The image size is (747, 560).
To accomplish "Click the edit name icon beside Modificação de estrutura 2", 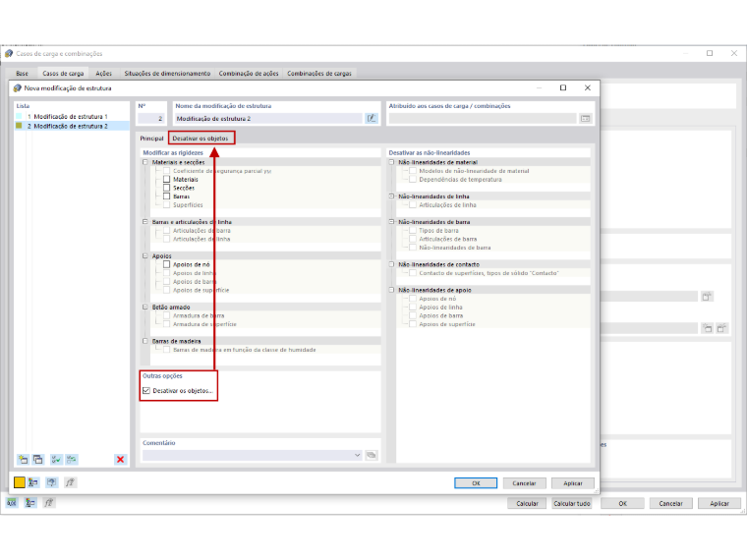I will coord(372,118).
